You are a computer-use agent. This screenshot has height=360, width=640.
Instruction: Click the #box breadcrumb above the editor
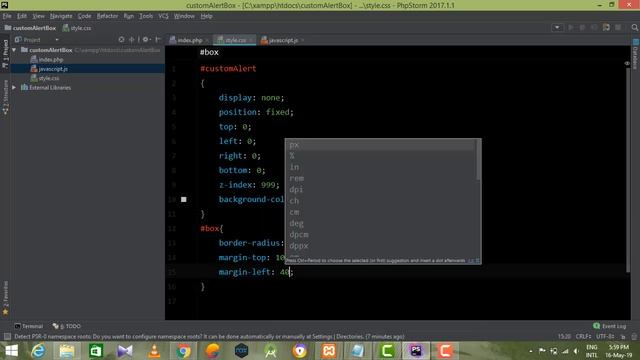[209, 52]
